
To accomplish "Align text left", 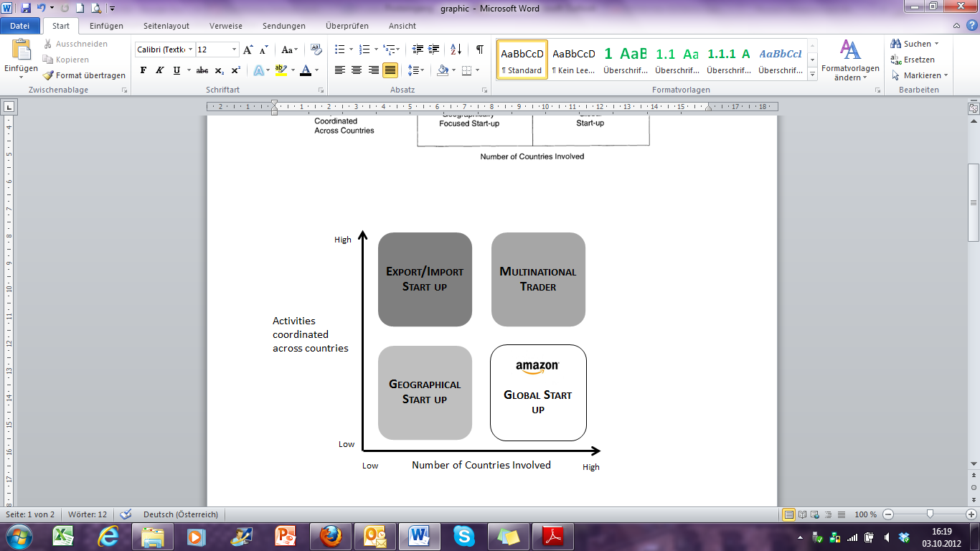I will (x=339, y=70).
